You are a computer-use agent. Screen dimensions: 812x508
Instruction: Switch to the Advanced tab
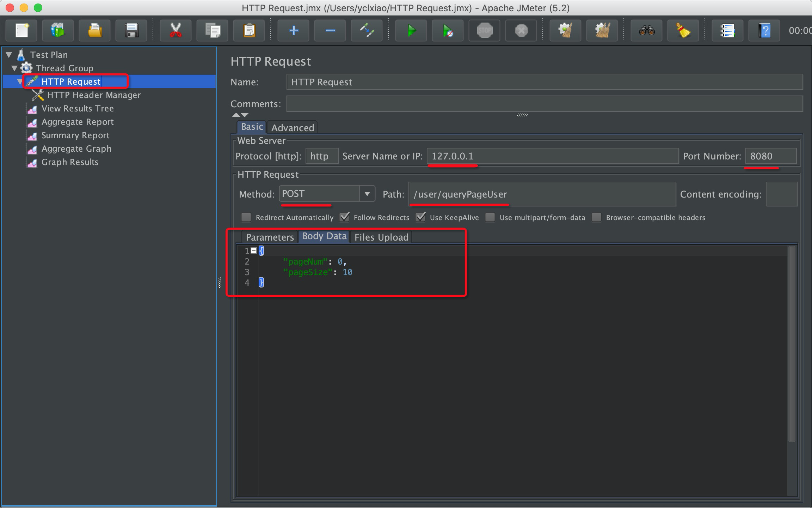click(293, 128)
